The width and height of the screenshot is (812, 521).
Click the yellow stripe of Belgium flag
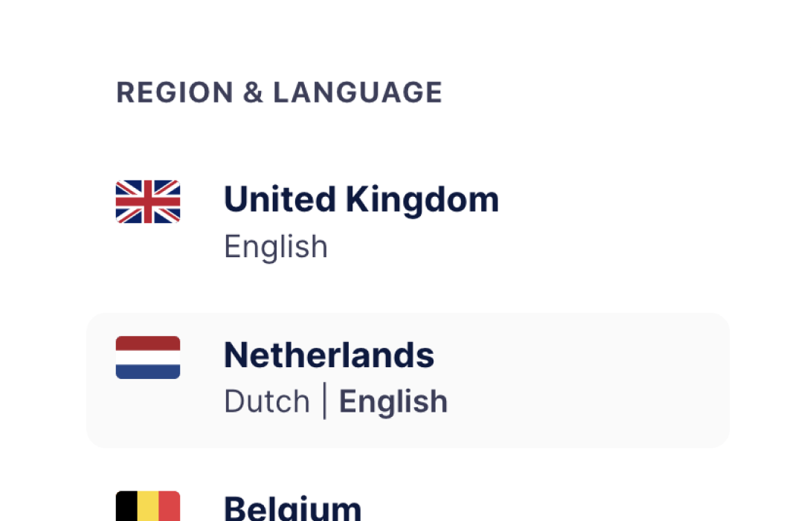[148, 507]
